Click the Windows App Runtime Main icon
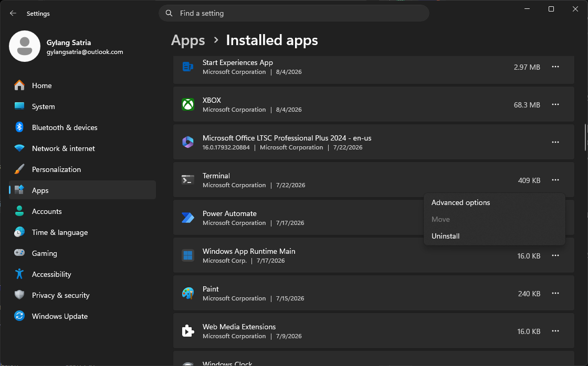This screenshot has width=588, height=366. click(188, 255)
